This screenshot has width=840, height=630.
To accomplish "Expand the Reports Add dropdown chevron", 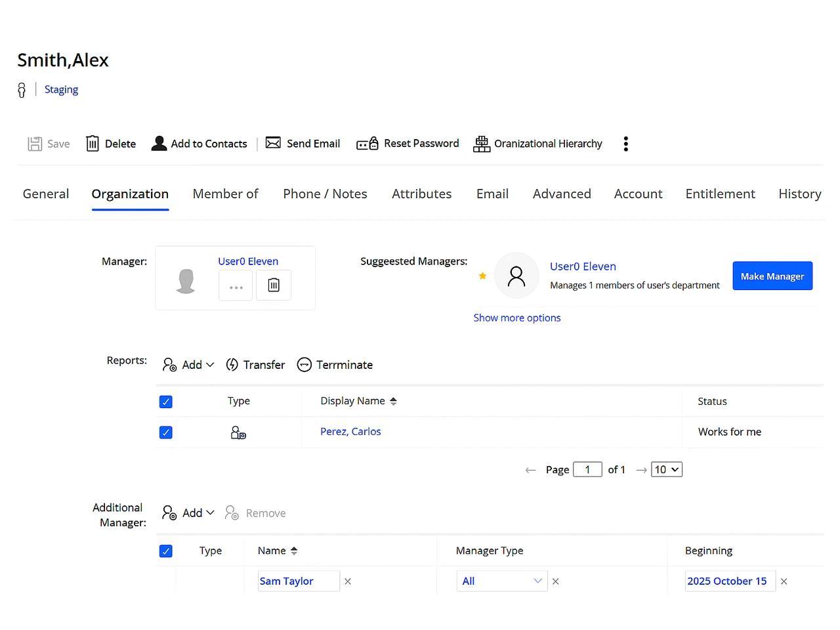I will [210, 365].
